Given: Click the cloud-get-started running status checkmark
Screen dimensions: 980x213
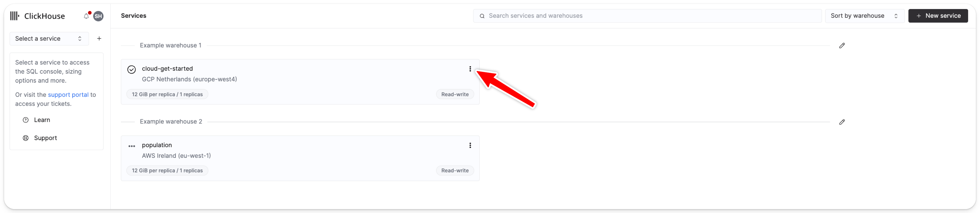Looking at the screenshot, I should point(132,70).
